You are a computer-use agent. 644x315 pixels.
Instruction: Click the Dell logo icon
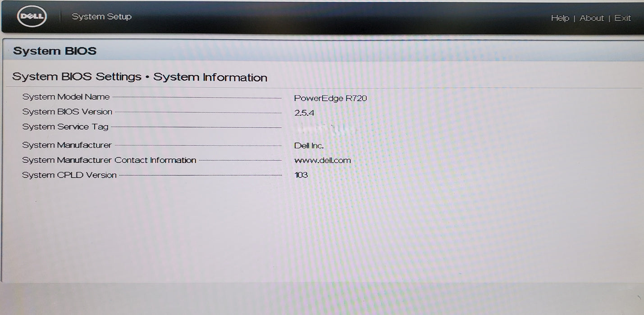point(32,17)
